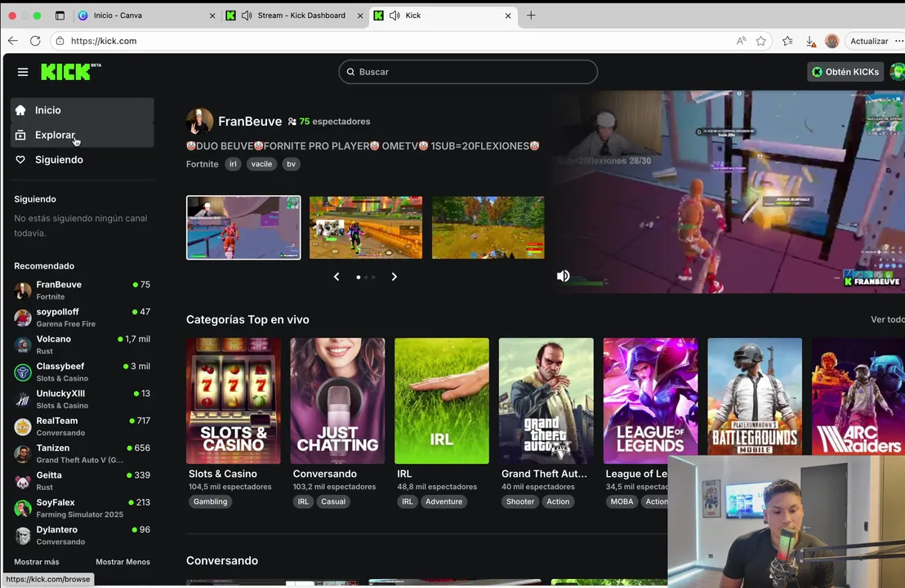This screenshot has height=588, width=905.
Task: Add this page to favorites star
Action: (x=760, y=41)
